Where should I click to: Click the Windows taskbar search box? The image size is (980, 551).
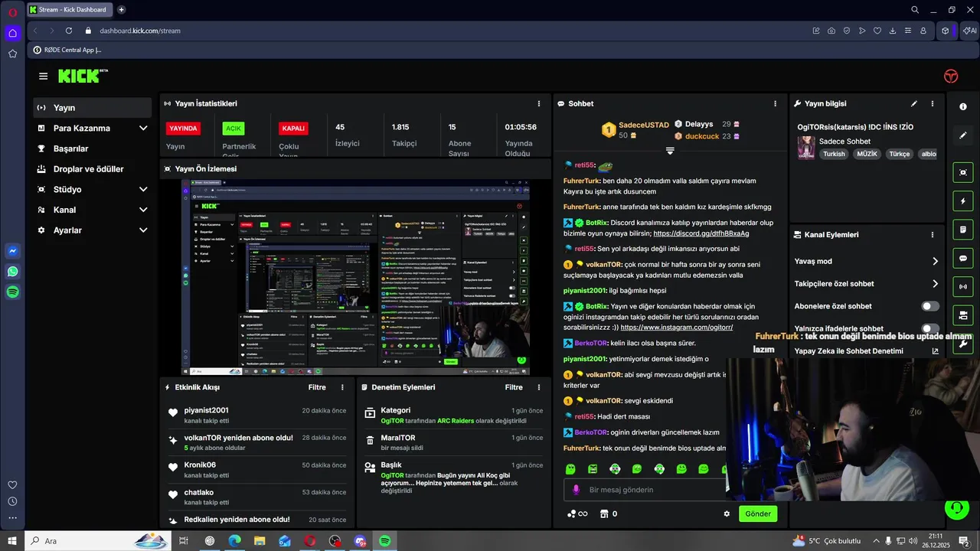(98, 541)
